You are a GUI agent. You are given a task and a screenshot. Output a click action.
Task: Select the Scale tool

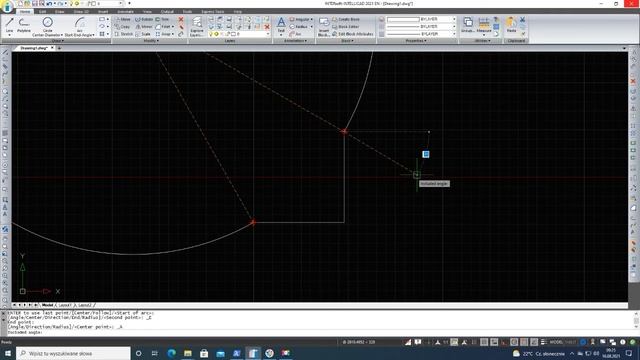pos(143,34)
